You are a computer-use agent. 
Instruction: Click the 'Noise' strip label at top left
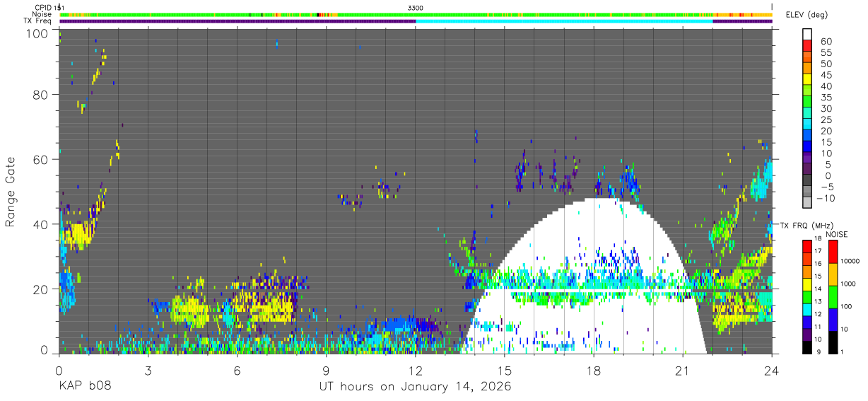point(42,14)
